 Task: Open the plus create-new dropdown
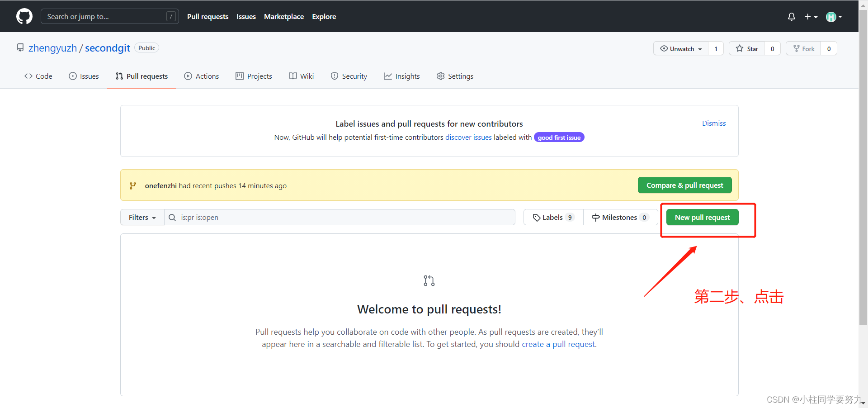(811, 17)
